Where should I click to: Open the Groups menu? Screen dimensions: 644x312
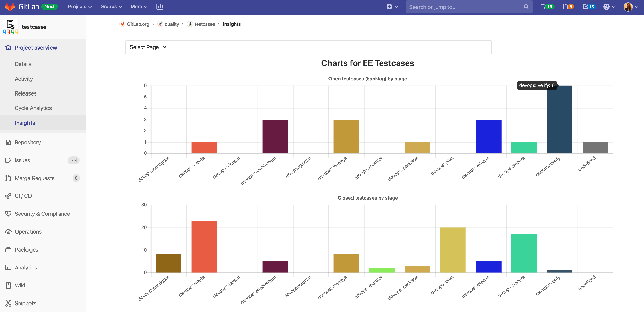tap(110, 6)
